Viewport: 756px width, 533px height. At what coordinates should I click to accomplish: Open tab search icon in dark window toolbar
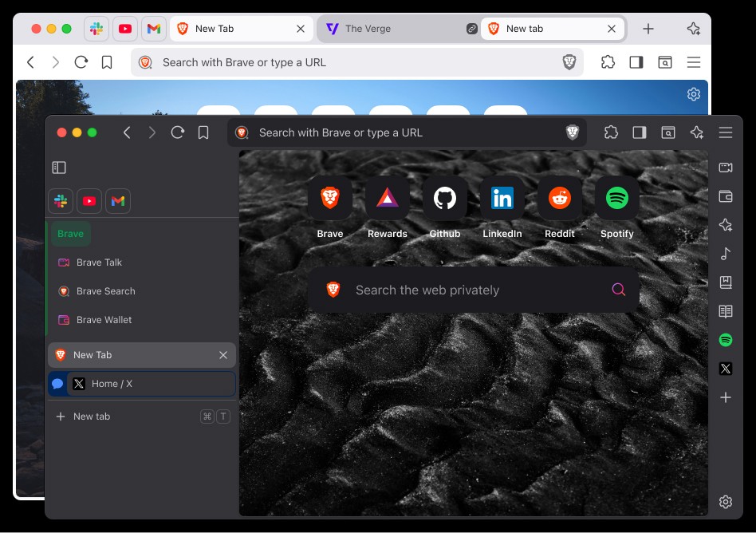(667, 132)
